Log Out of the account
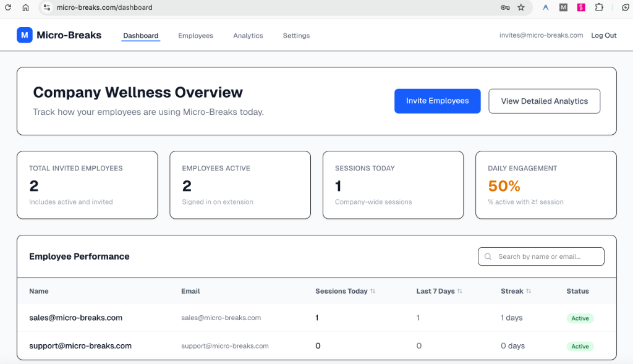This screenshot has width=633, height=364. (x=603, y=36)
